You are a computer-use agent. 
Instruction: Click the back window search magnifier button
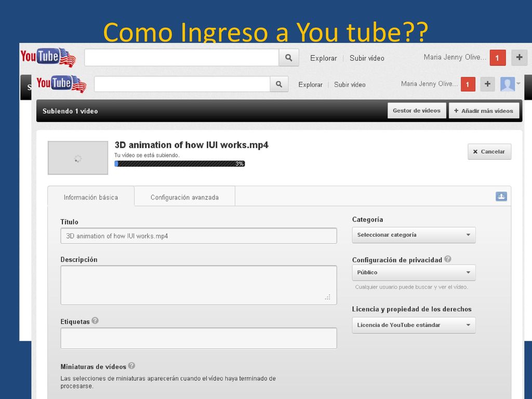pyautogui.click(x=289, y=58)
